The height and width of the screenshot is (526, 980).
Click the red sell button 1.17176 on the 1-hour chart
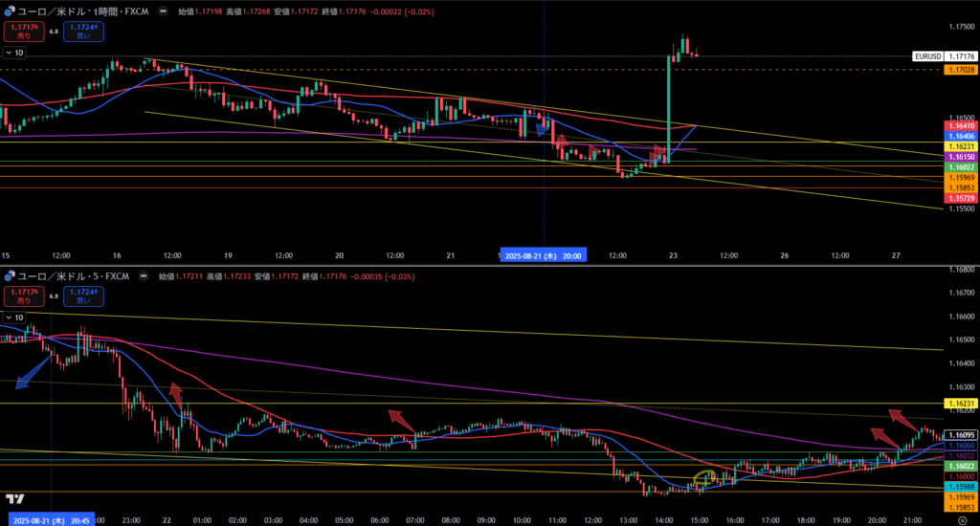[24, 32]
